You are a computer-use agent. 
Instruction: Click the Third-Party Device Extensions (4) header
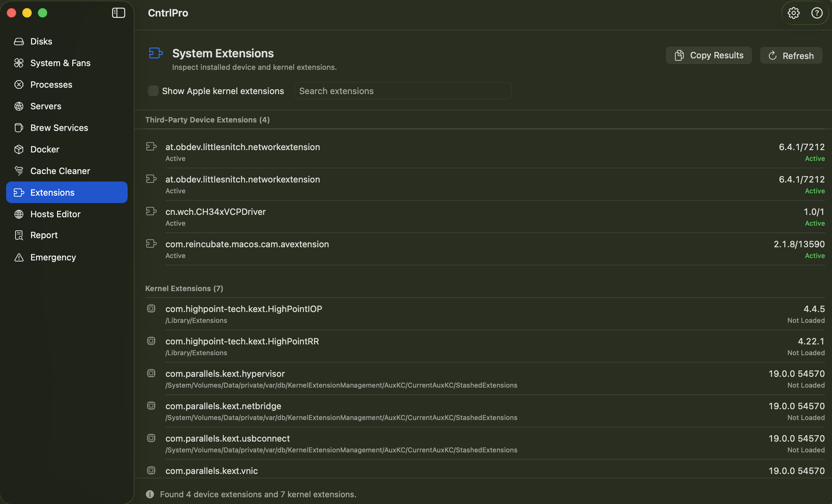[207, 120]
